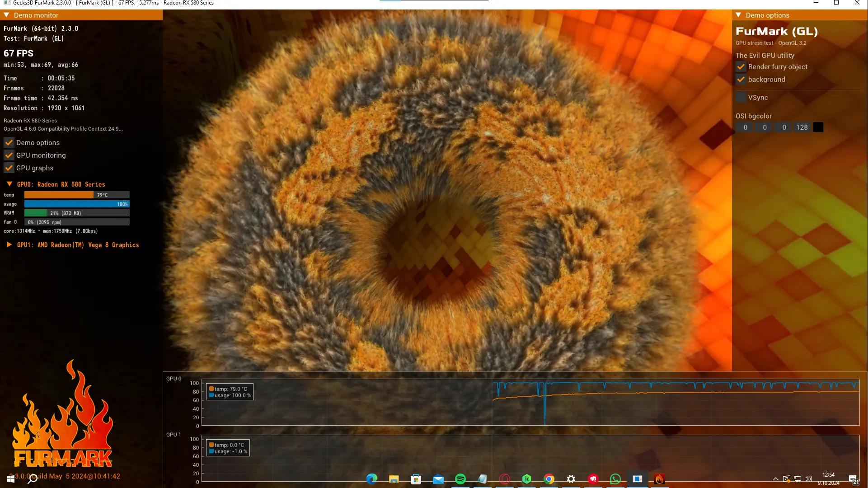Click the "Frames : 22028" row
868x488 pixels.
pos(34,89)
